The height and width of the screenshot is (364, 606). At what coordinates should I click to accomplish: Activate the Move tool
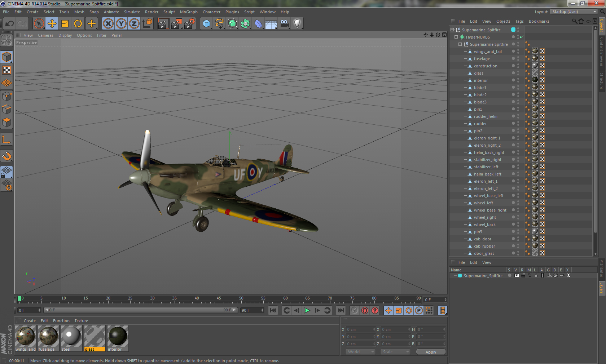(52, 24)
